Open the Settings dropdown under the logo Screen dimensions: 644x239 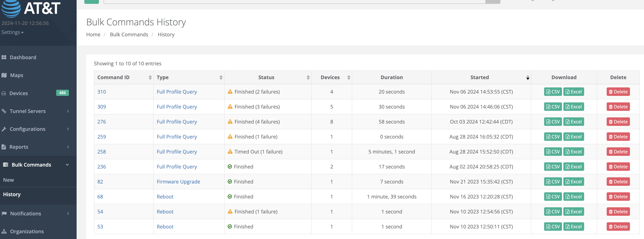point(13,32)
